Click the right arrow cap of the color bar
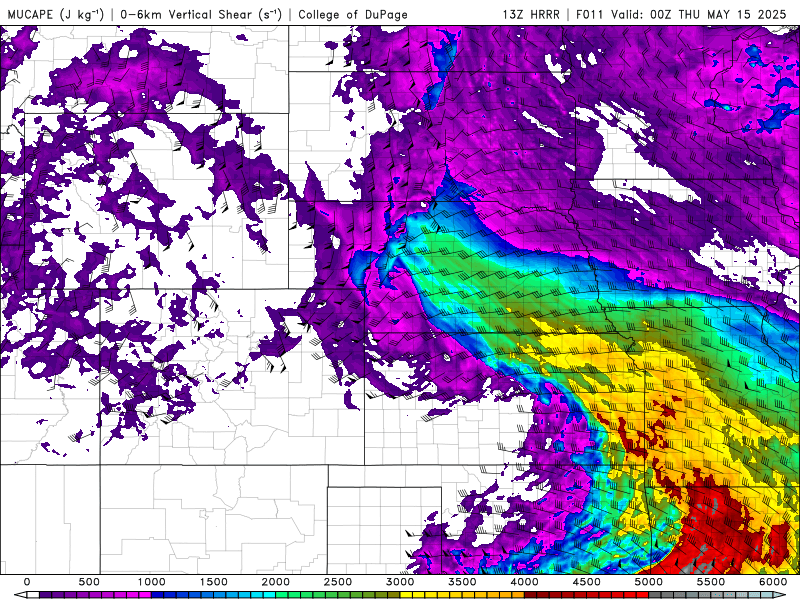The height and width of the screenshot is (600, 800). pos(780,595)
